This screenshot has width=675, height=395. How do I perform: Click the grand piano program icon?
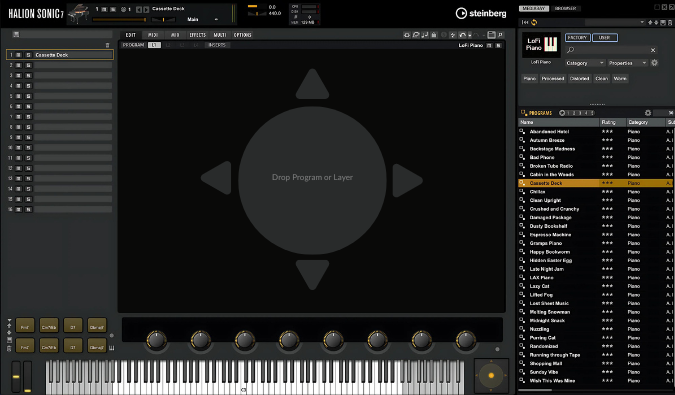(78, 13)
